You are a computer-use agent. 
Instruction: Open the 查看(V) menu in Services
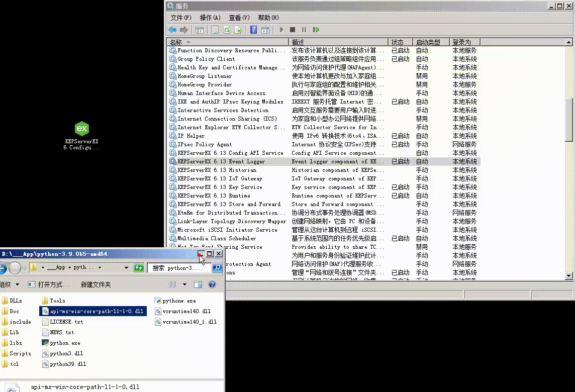[x=239, y=18]
